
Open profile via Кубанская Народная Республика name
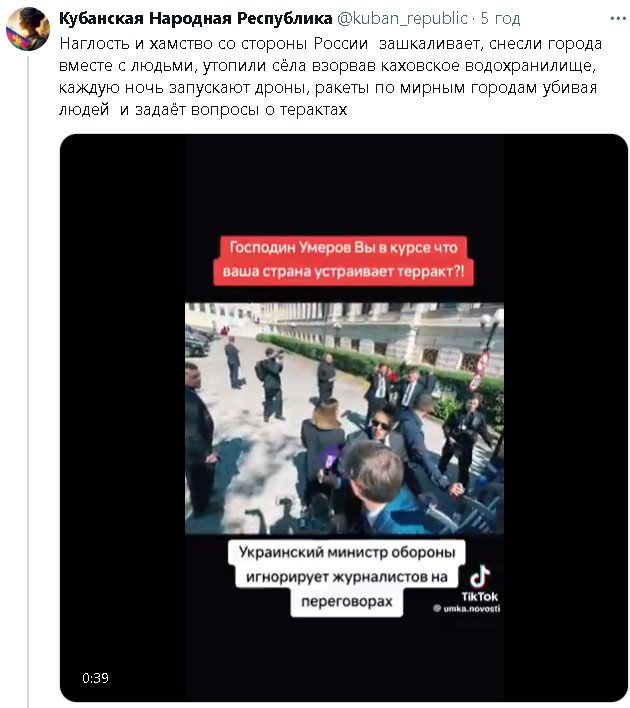[196, 18]
